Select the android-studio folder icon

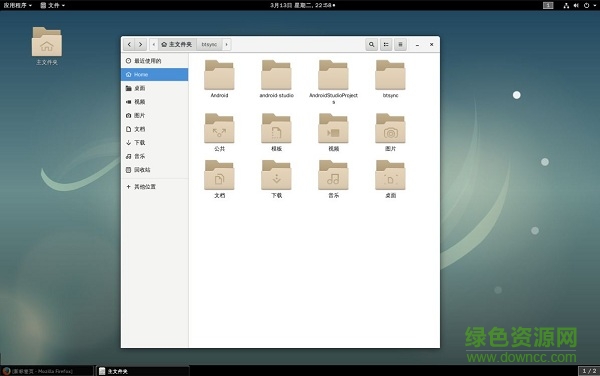tap(276, 75)
